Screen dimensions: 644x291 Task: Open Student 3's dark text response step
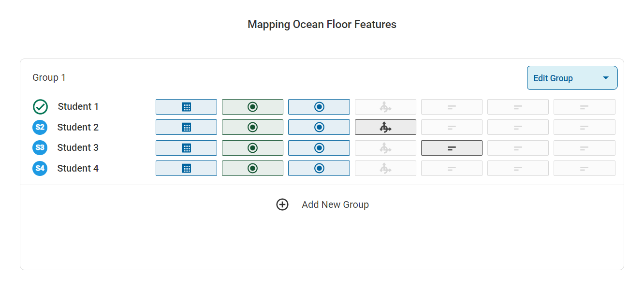452,148
